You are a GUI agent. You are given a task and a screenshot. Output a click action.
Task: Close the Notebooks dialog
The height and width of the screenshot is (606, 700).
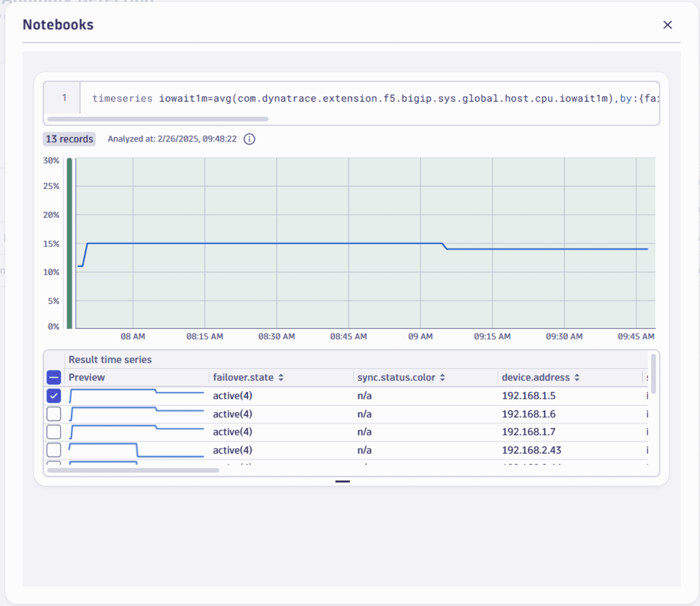pyautogui.click(x=667, y=25)
